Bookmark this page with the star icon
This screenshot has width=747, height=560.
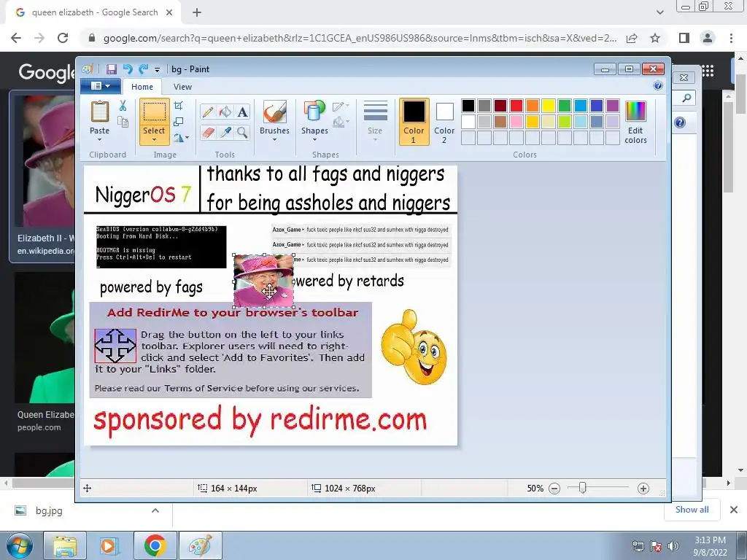pyautogui.click(x=655, y=38)
